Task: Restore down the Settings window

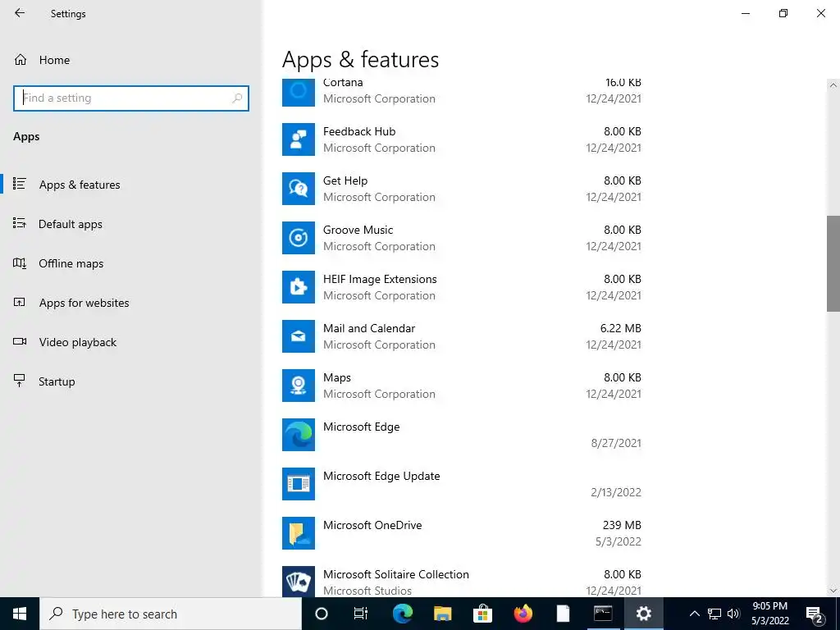Action: (x=783, y=13)
